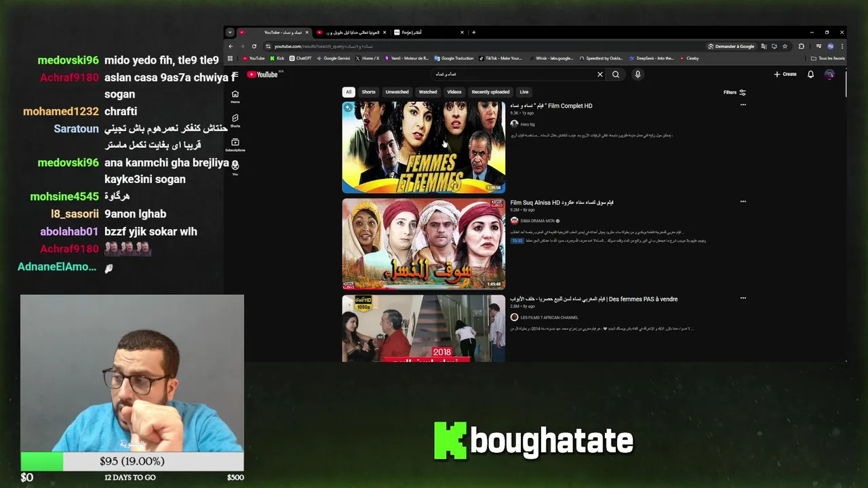Screen dimensions: 868x488
Task: Open the Film Suq Alnisa HD video title
Action: point(561,202)
